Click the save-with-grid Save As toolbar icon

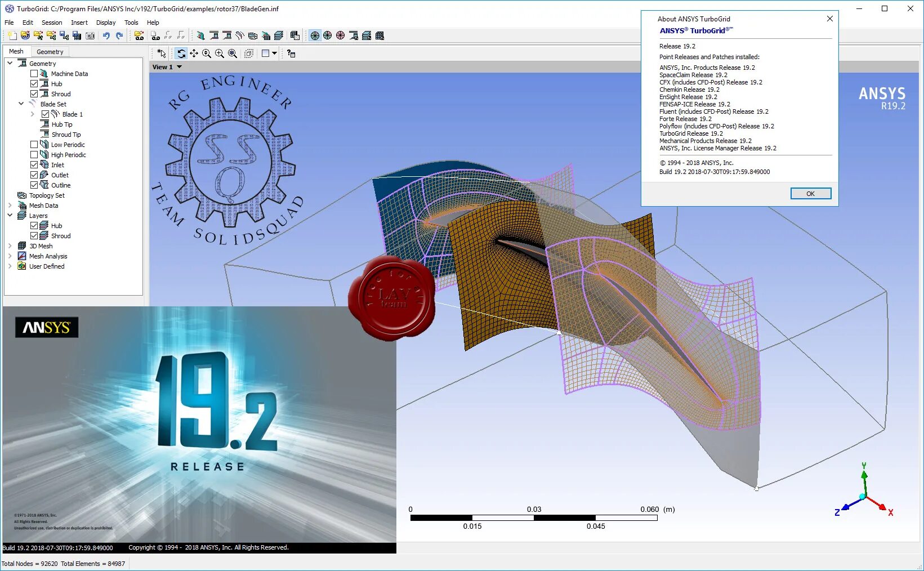77,35
